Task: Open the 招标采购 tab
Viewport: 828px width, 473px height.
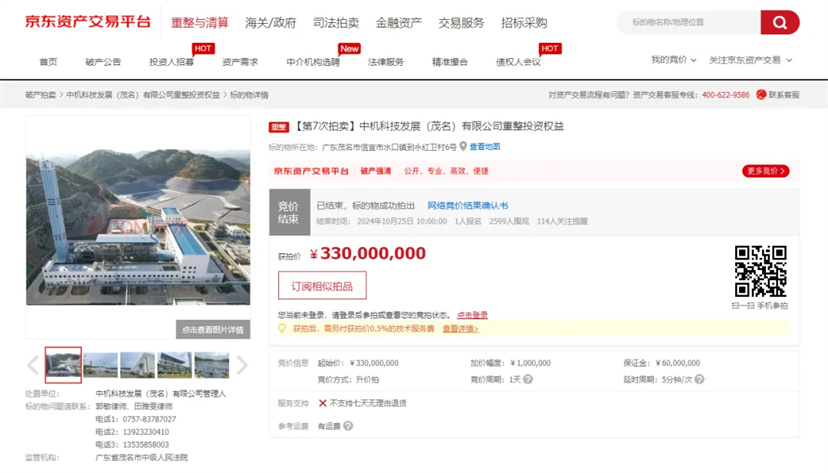Action: click(x=524, y=23)
